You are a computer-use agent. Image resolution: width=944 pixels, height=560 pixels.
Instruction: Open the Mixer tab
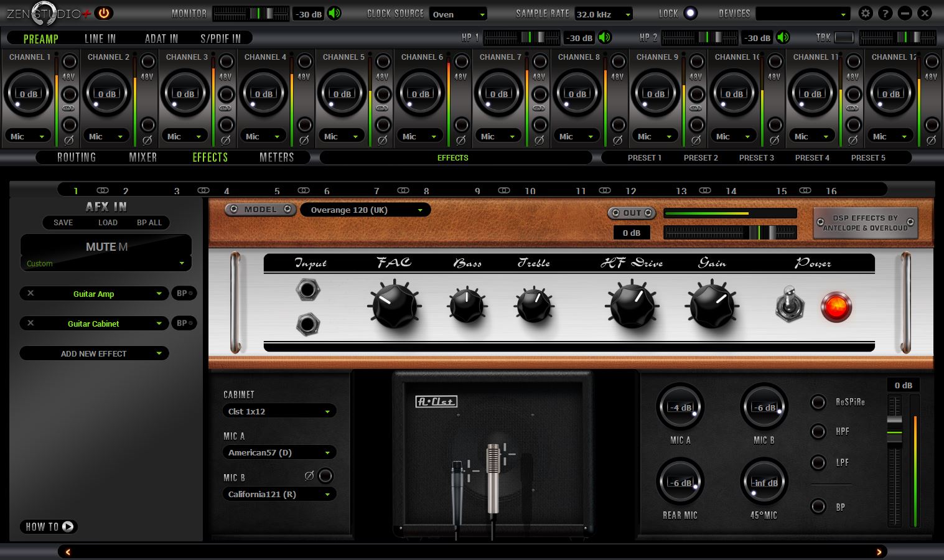tap(143, 157)
